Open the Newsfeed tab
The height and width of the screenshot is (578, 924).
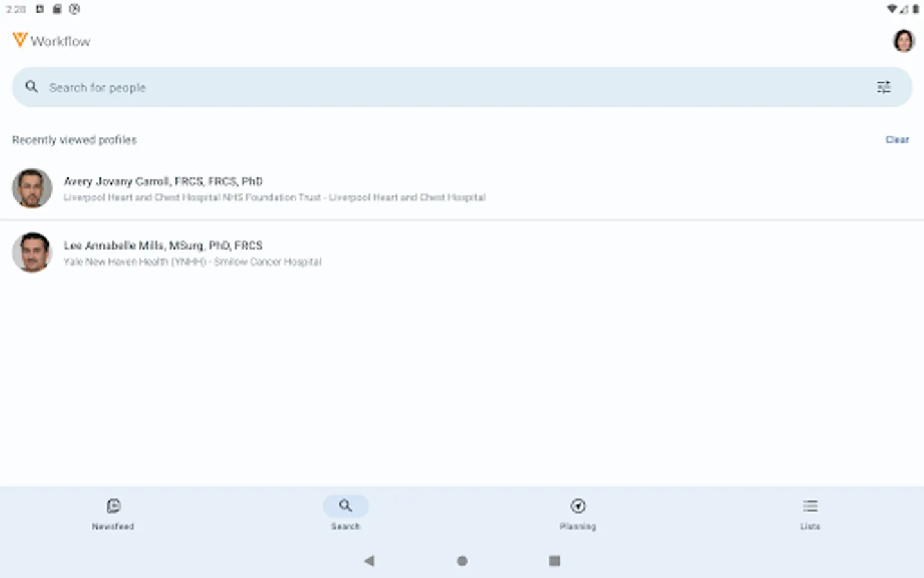point(114,514)
